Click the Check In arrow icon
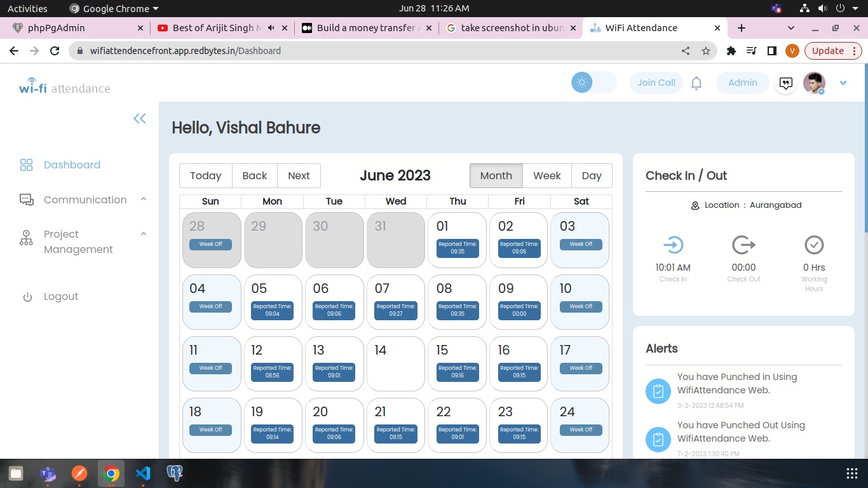This screenshot has height=488, width=868. pos(673,245)
